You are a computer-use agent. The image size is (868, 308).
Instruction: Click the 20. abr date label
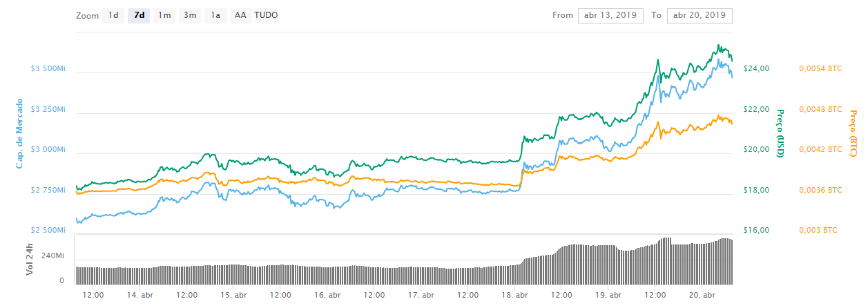coord(702,295)
